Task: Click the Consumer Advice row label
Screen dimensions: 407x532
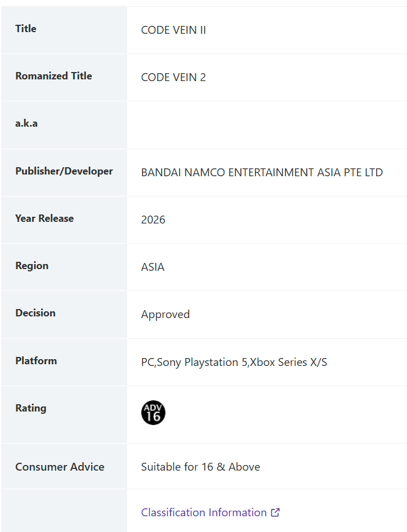Action: click(x=60, y=467)
